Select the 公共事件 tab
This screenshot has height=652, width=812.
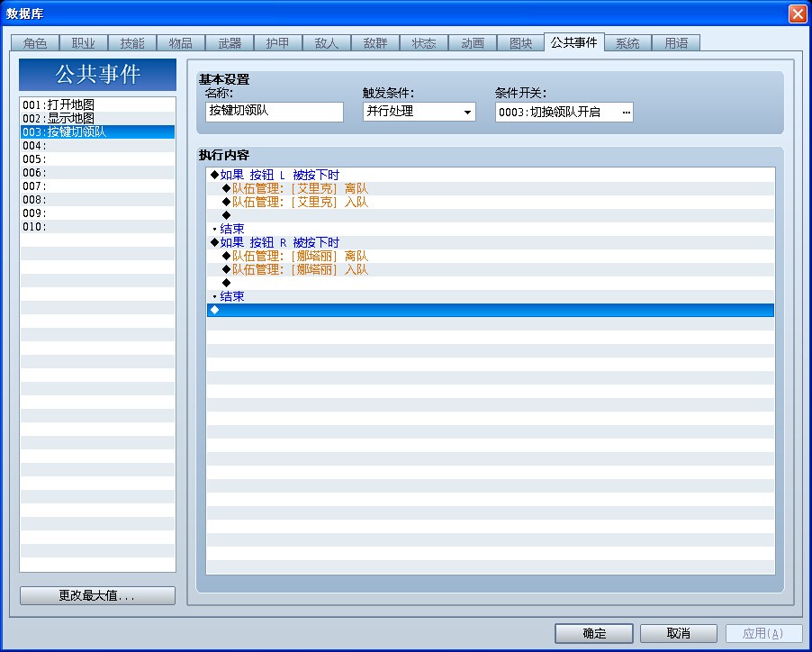click(573, 41)
